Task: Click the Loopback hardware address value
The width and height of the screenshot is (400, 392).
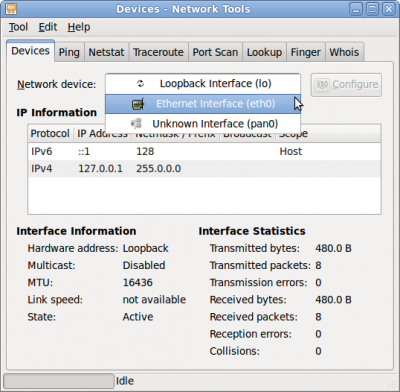Action: (146, 248)
